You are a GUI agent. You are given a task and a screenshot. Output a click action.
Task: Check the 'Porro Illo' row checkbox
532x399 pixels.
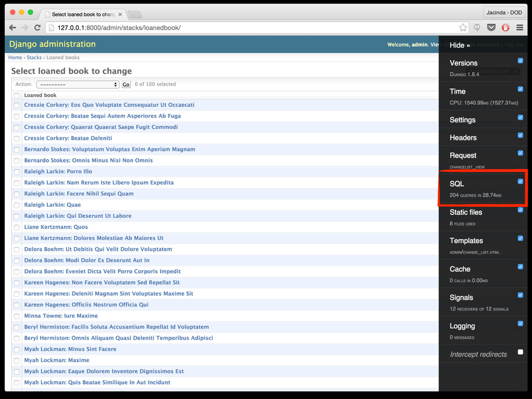coord(17,171)
